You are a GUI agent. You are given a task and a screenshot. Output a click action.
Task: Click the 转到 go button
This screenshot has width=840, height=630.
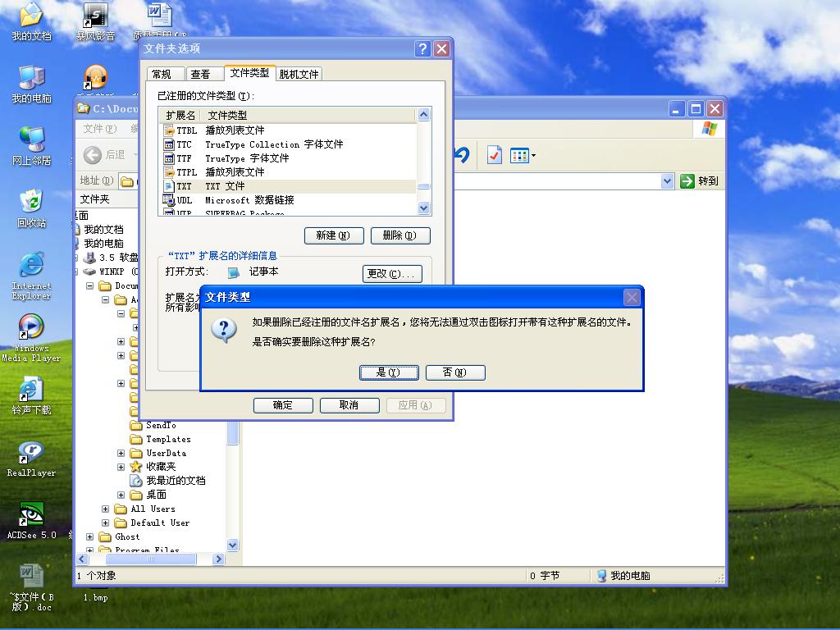coord(699,181)
